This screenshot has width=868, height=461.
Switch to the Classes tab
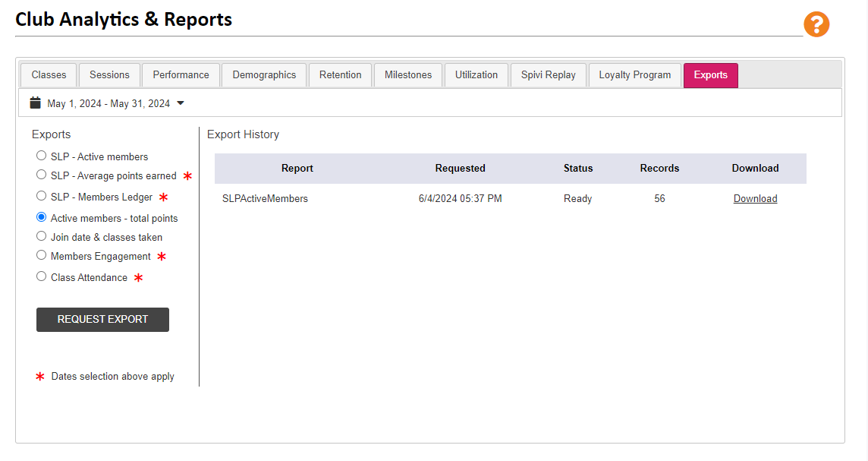click(48, 74)
